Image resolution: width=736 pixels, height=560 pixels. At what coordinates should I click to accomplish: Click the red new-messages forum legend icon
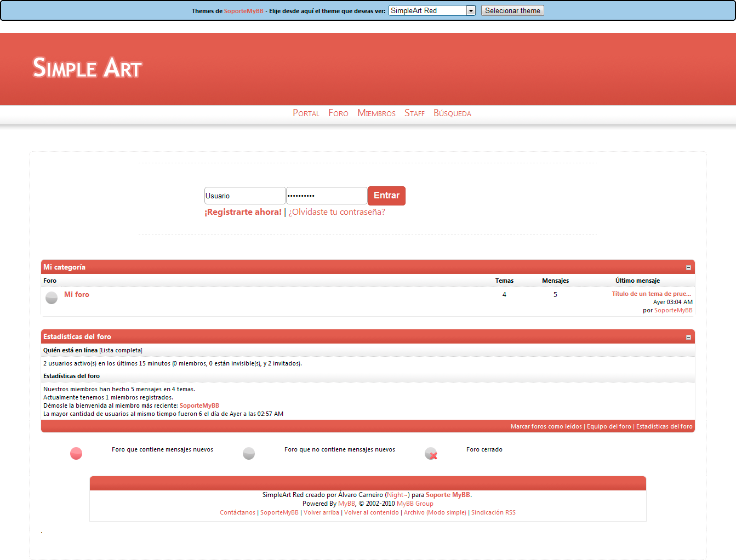click(x=76, y=453)
